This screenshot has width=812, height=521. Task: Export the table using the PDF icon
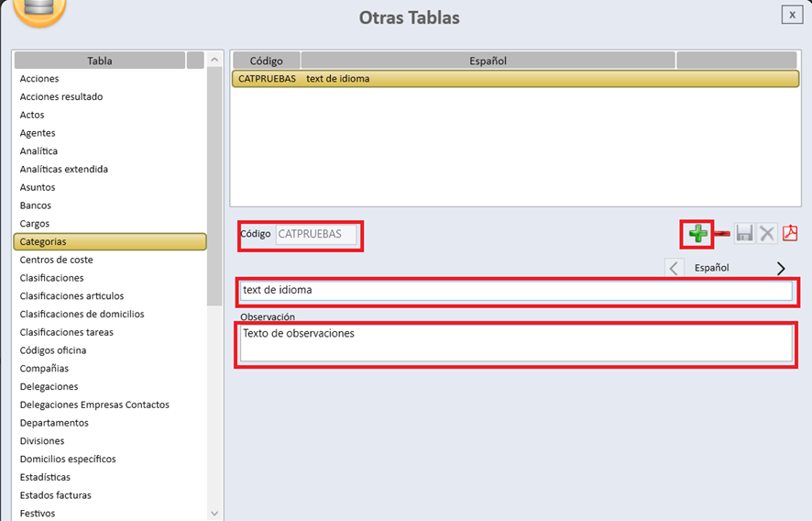[790, 234]
